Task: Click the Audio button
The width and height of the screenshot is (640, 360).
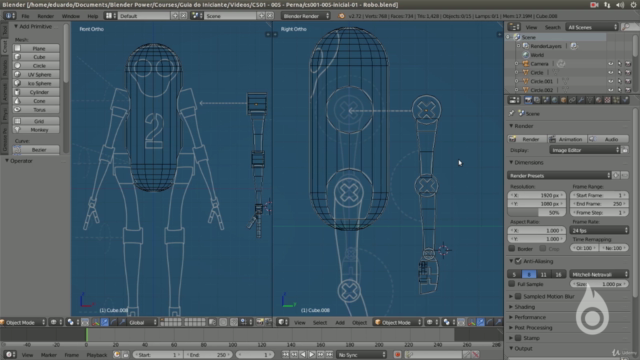Action: point(608,139)
